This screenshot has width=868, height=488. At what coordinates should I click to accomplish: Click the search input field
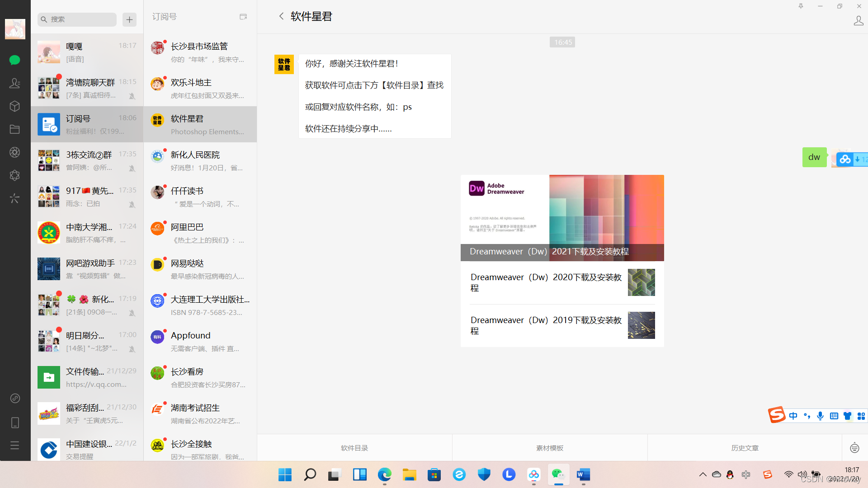(x=77, y=19)
